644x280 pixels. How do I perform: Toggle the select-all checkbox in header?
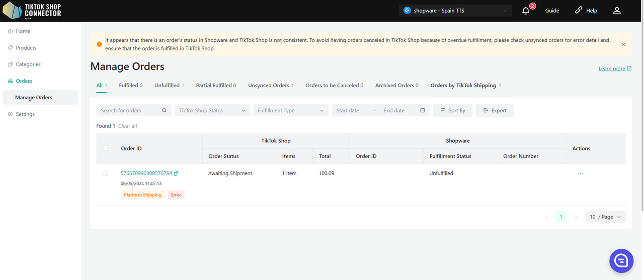coord(105,148)
